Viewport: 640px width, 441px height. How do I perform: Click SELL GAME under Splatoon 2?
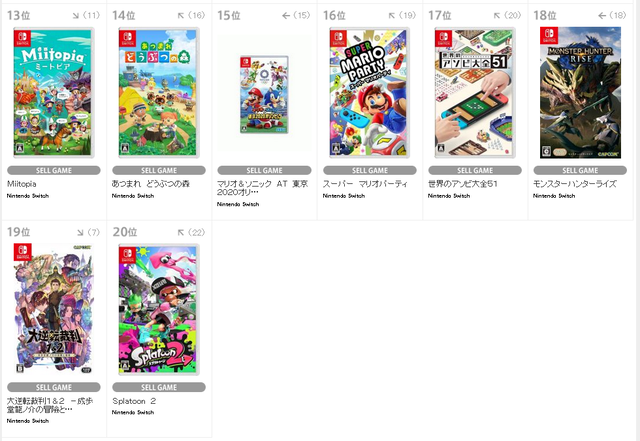(x=159, y=387)
